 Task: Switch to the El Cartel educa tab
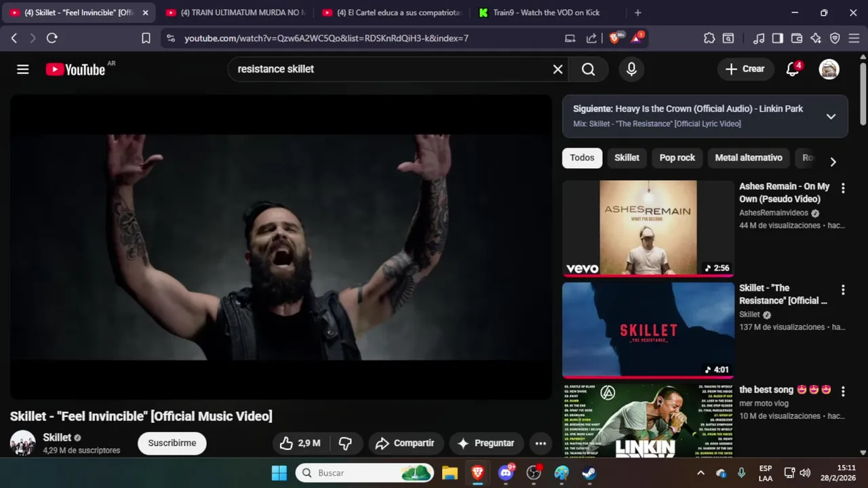click(x=393, y=12)
